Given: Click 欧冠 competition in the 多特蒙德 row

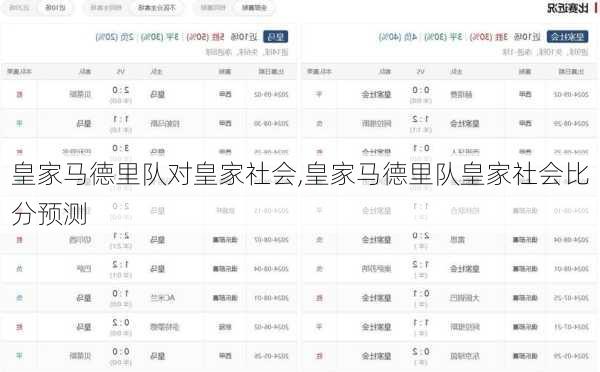Looking at the screenshot, I should [225, 327].
